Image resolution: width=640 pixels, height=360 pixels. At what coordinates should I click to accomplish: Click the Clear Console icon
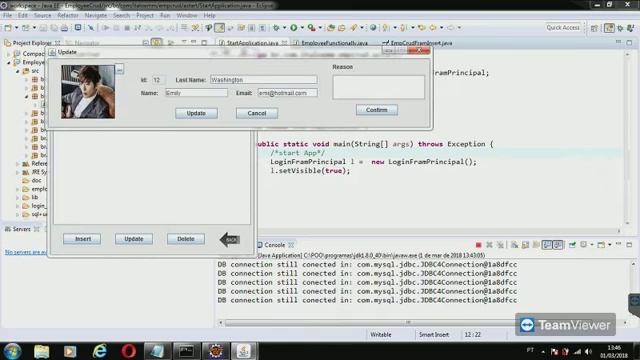click(x=514, y=245)
